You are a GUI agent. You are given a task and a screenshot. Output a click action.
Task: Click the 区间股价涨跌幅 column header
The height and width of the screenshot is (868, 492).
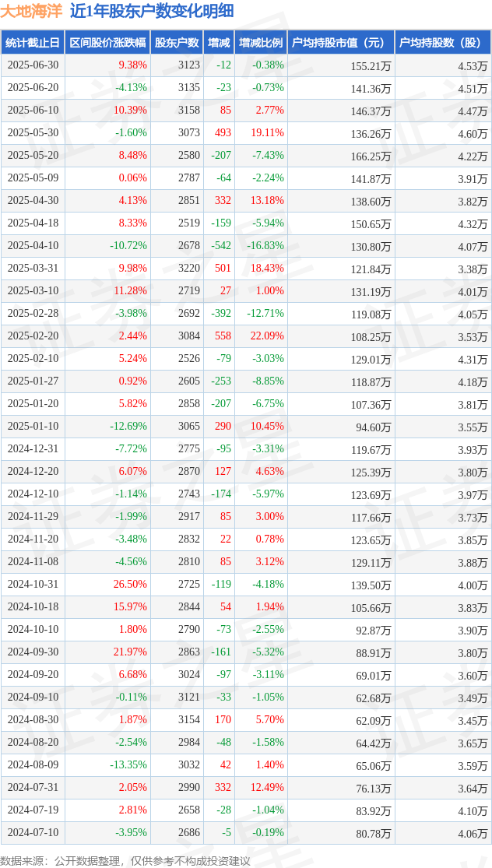[x=108, y=43]
